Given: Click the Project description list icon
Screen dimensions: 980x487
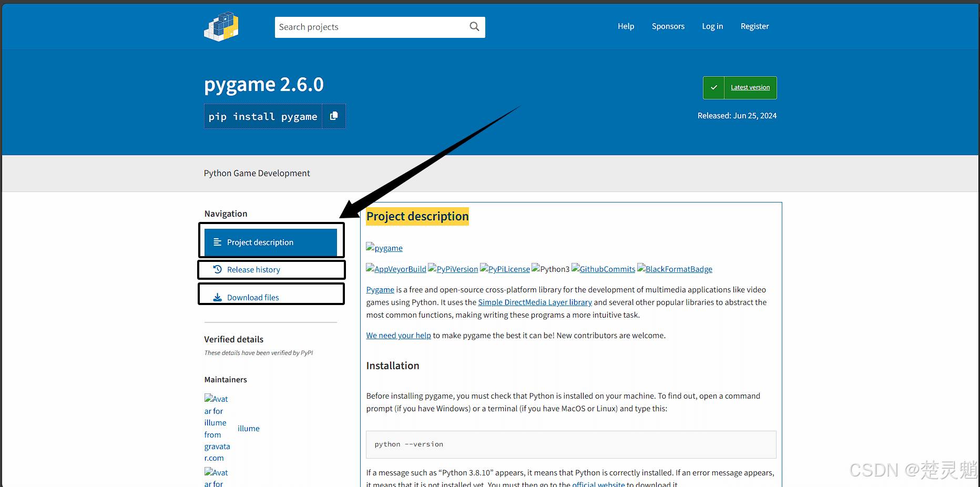Looking at the screenshot, I should (x=217, y=242).
